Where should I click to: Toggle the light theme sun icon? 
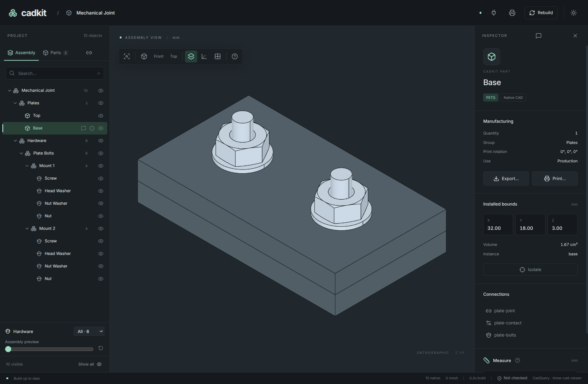[x=573, y=13]
